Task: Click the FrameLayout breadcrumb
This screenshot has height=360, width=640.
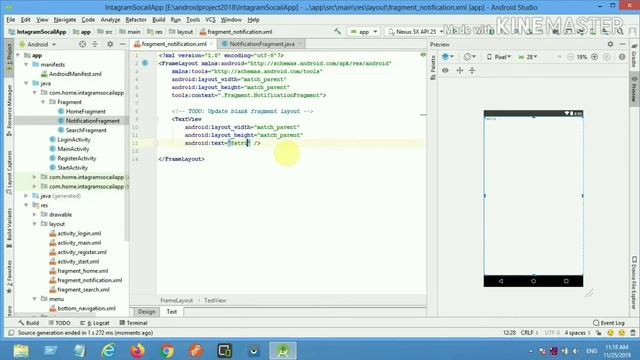Action: point(176,300)
